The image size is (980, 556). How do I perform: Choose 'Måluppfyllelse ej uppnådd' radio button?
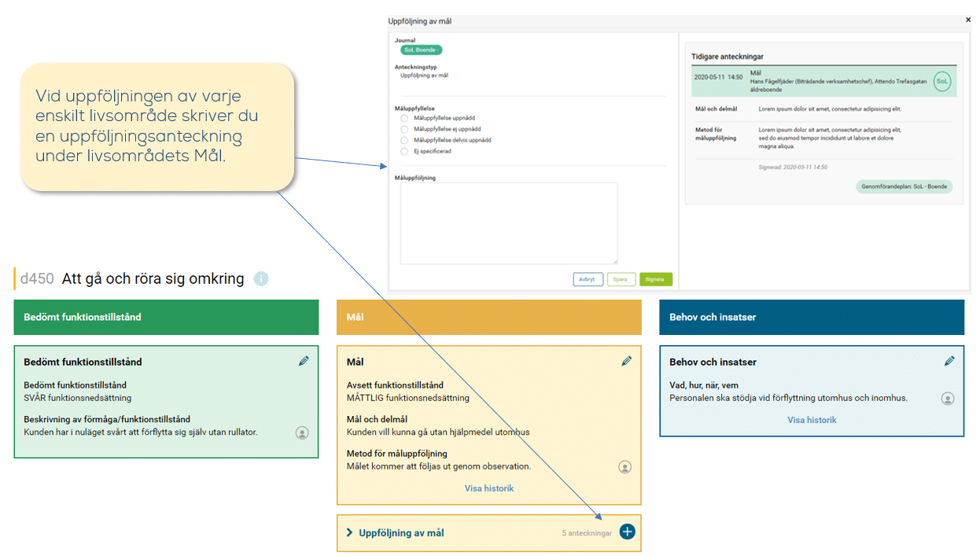[x=404, y=129]
